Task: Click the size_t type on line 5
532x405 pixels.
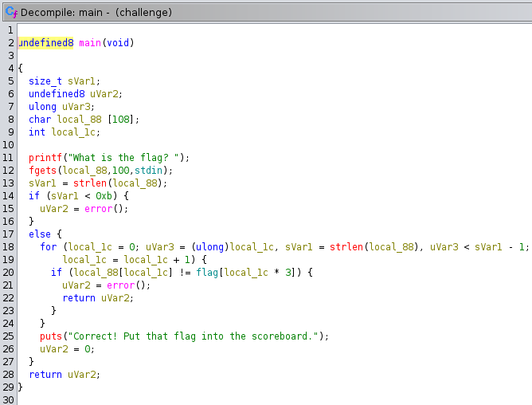Action: (45, 81)
